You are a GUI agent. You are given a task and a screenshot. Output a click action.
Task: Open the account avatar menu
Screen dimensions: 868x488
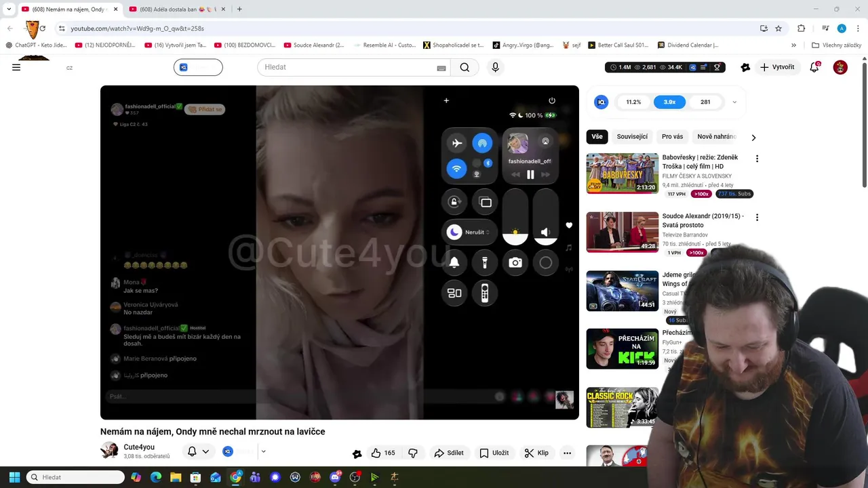[x=840, y=67]
